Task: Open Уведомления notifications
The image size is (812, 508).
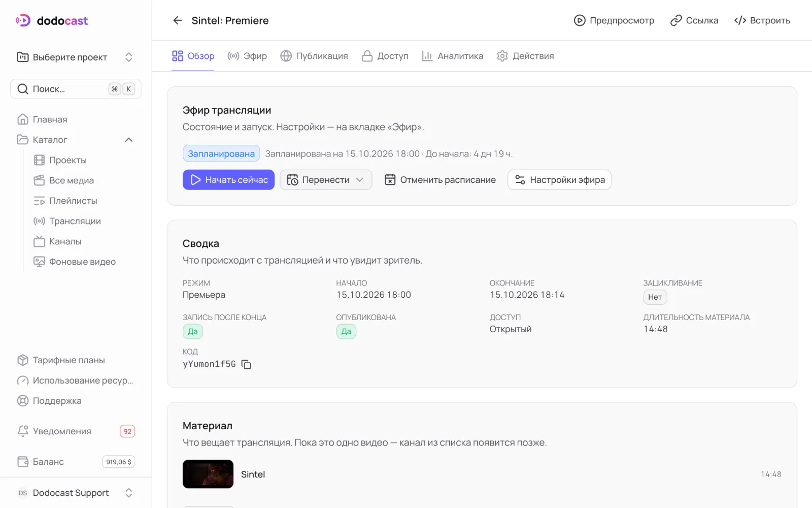Action: 76,431
